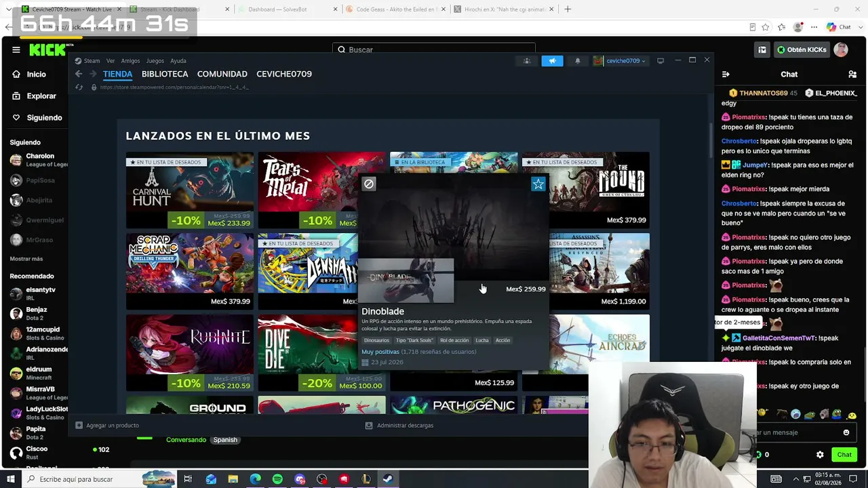Open the Rubinite game tile
This screenshot has width=868, height=488.
click(190, 353)
